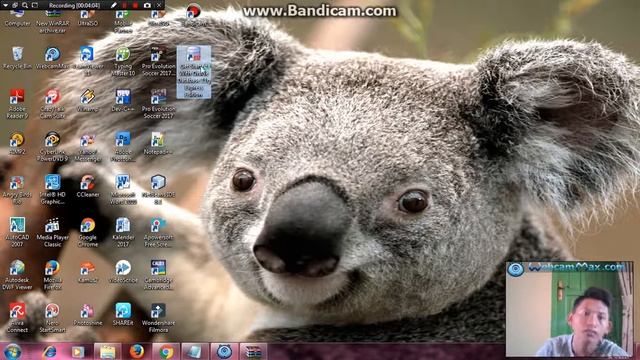The image size is (640, 360).
Task: Select the Kamus desktop shortcut
Action: coord(87,272)
